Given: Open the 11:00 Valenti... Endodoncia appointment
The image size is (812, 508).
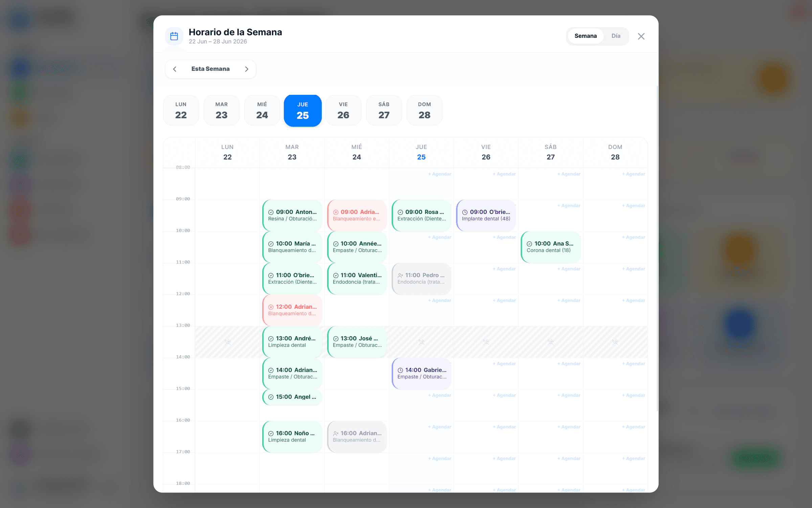Looking at the screenshot, I should (357, 278).
